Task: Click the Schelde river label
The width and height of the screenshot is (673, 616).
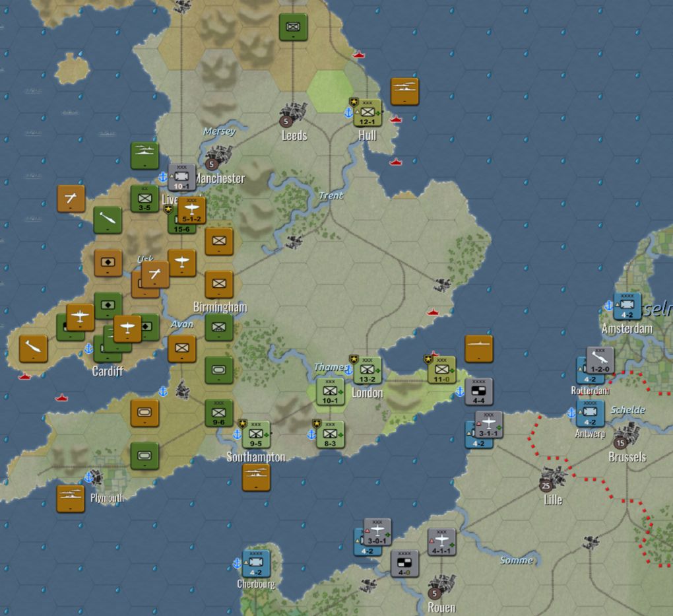Action: 628,410
